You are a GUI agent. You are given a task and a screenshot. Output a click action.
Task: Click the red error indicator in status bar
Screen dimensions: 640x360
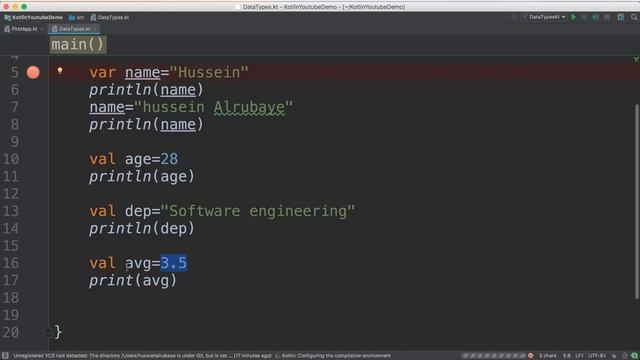(x=531, y=356)
